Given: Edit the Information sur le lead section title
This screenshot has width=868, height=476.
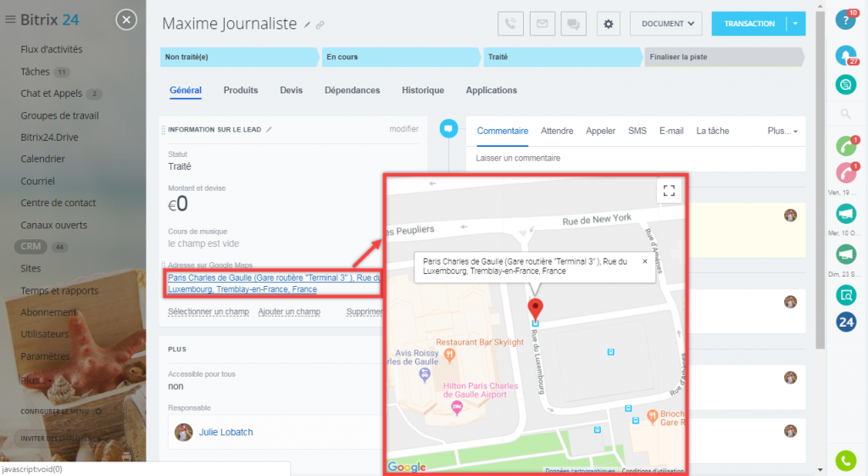Looking at the screenshot, I should click(x=269, y=130).
